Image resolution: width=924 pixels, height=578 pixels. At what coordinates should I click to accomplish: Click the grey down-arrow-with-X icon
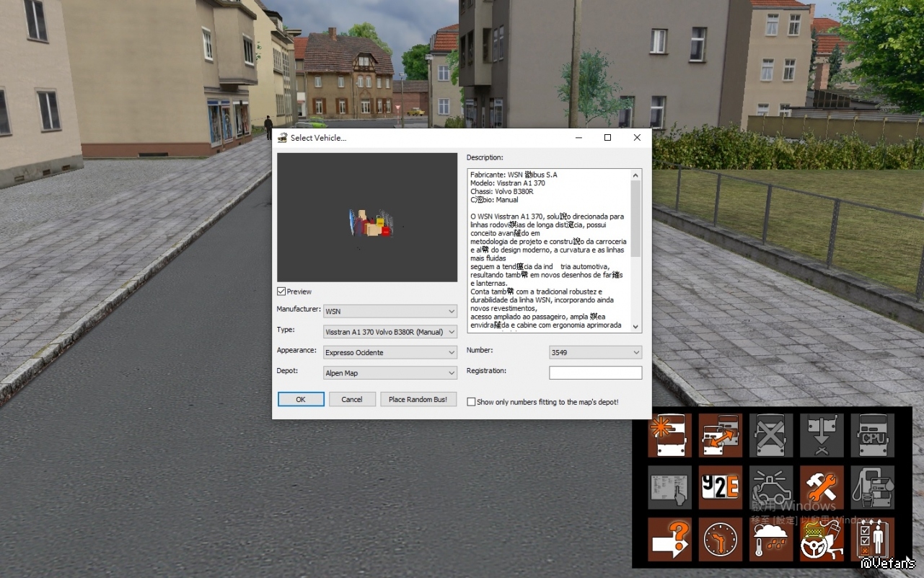822,435
